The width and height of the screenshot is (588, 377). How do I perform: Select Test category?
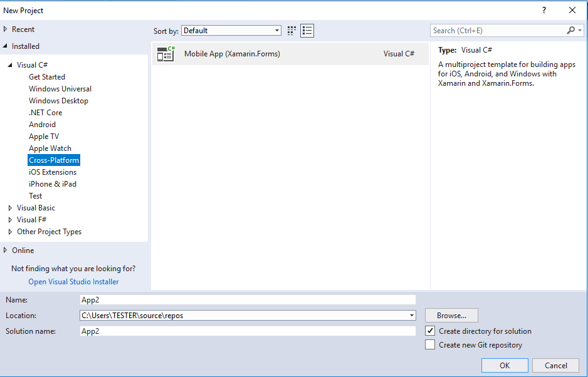(x=35, y=196)
